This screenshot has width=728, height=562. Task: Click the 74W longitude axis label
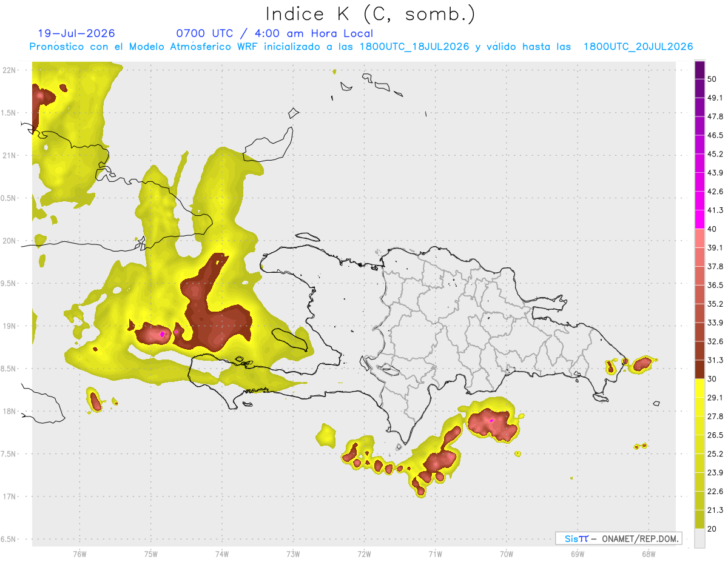(222, 554)
